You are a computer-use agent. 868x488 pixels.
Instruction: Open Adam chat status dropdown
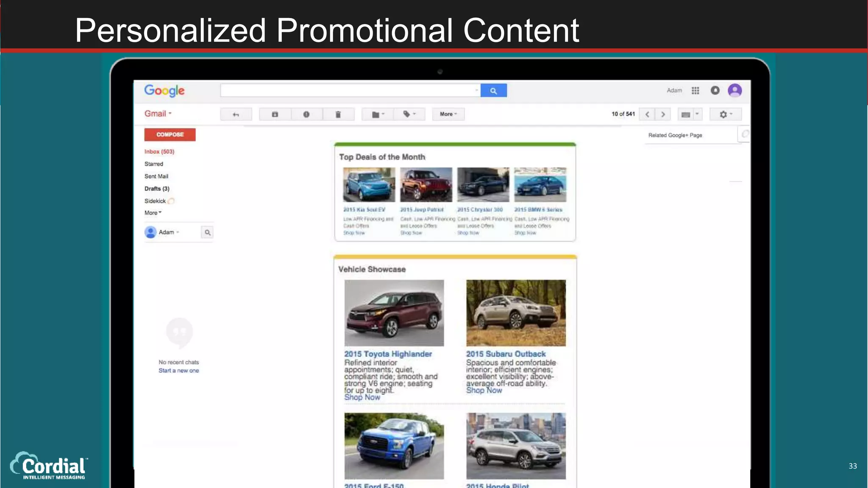[169, 232]
